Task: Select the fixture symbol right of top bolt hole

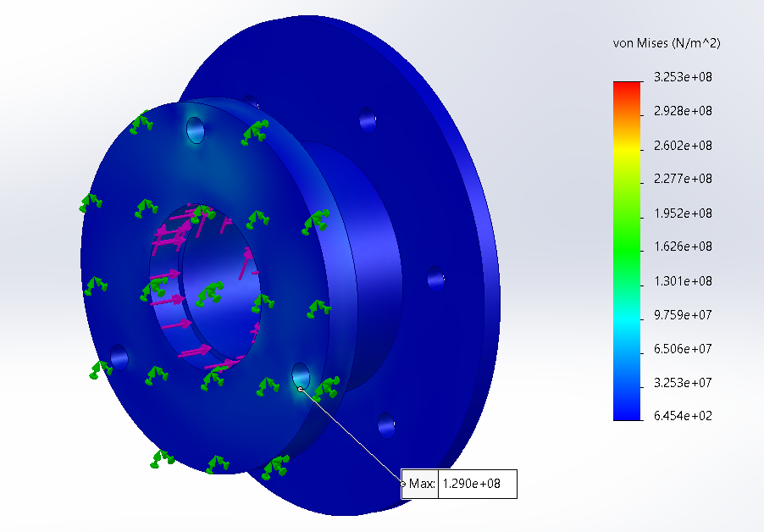Action: 255,130
